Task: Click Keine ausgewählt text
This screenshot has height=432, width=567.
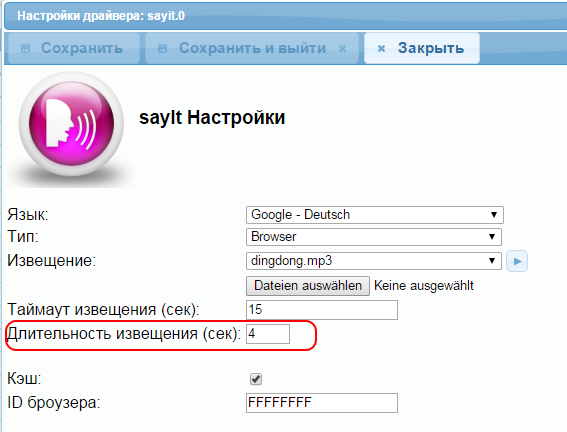Action: [424, 286]
